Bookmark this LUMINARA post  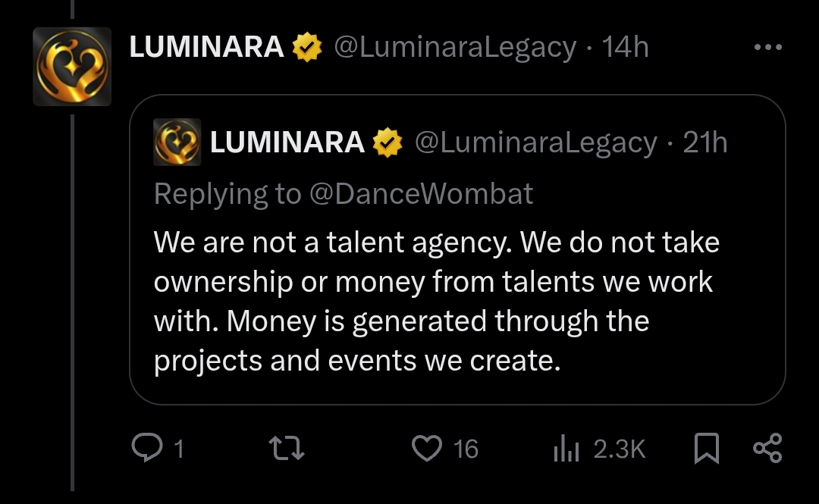coord(706,449)
